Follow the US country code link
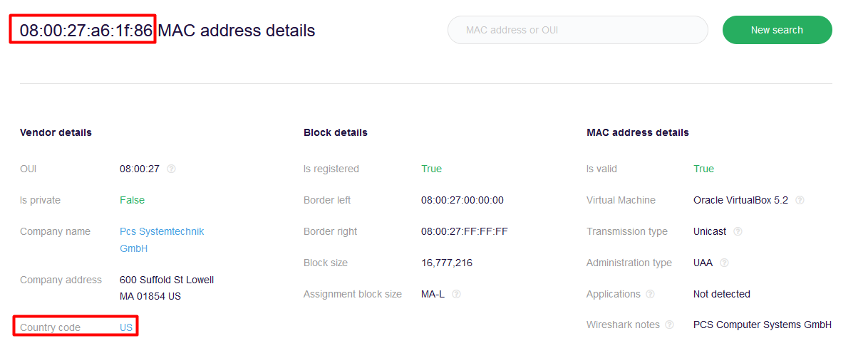 [126, 327]
